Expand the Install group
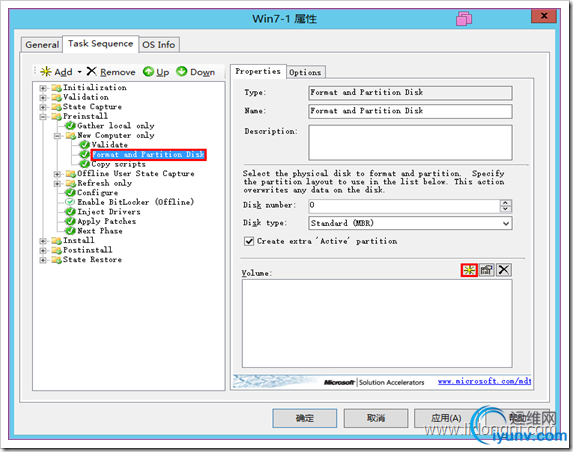 point(43,241)
